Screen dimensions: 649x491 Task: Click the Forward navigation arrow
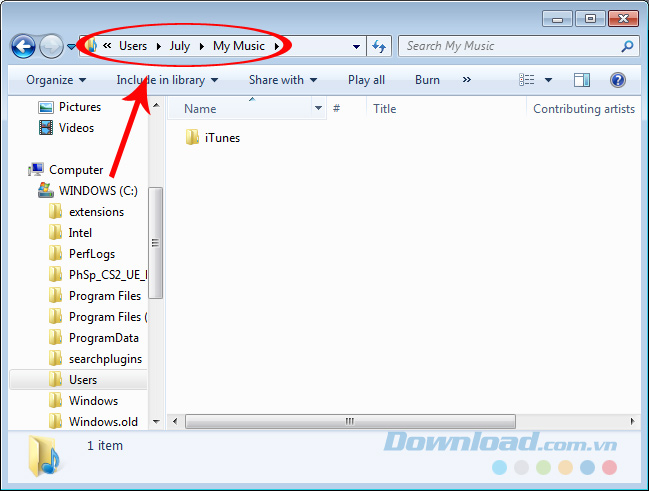[x=51, y=46]
